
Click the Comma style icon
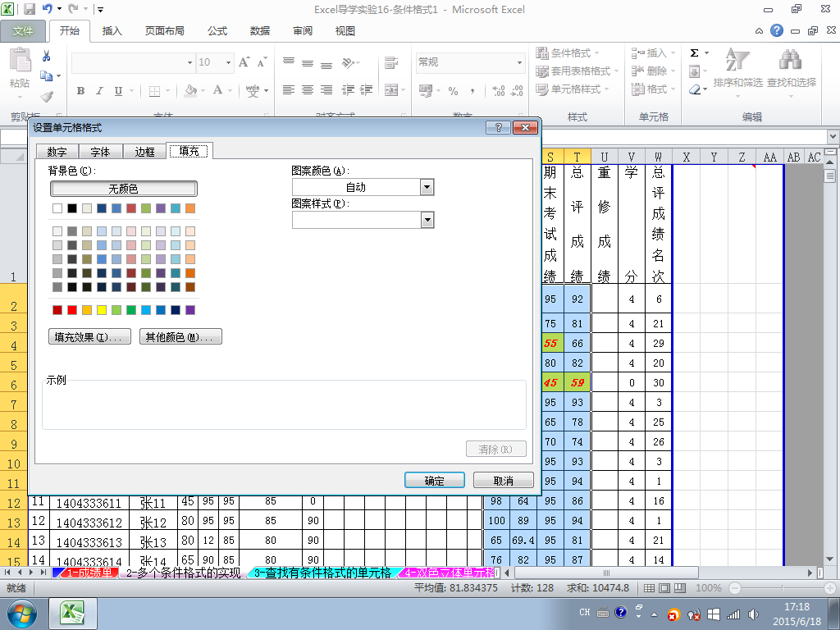click(x=472, y=90)
